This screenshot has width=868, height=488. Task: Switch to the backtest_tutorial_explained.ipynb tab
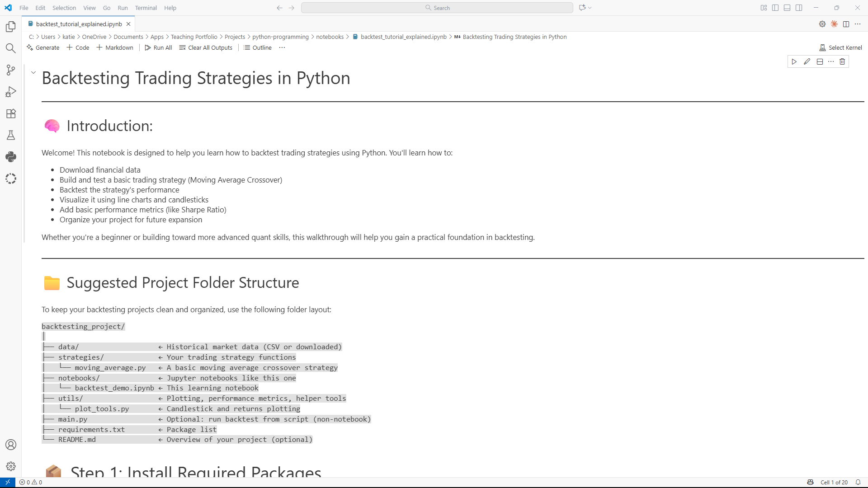pyautogui.click(x=78, y=24)
